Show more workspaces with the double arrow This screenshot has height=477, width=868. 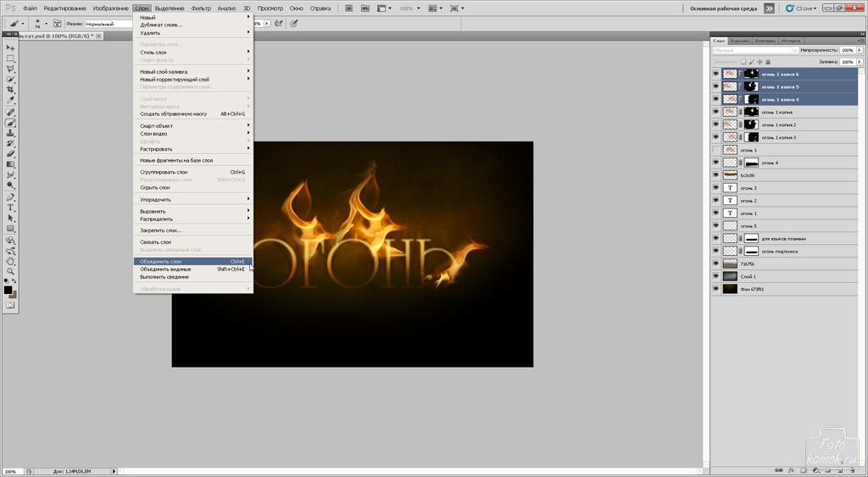point(769,8)
